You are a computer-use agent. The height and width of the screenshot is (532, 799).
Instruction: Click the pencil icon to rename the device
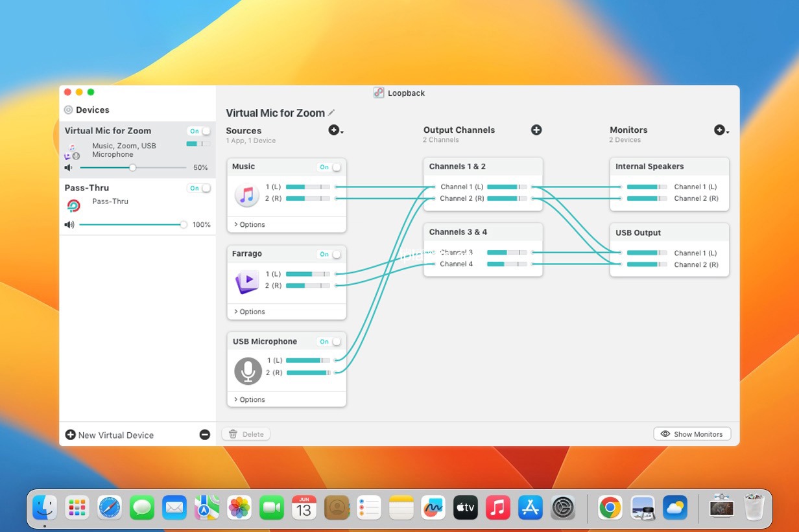tap(331, 113)
